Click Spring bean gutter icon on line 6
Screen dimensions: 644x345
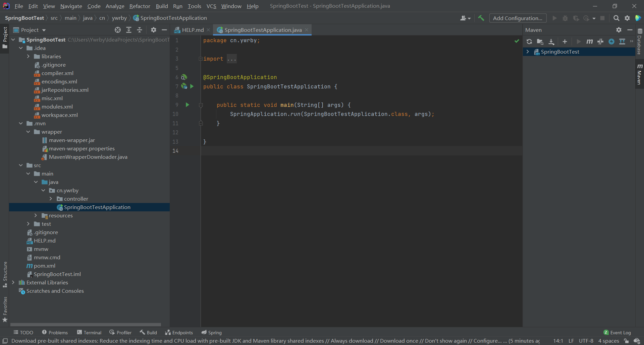tap(184, 77)
